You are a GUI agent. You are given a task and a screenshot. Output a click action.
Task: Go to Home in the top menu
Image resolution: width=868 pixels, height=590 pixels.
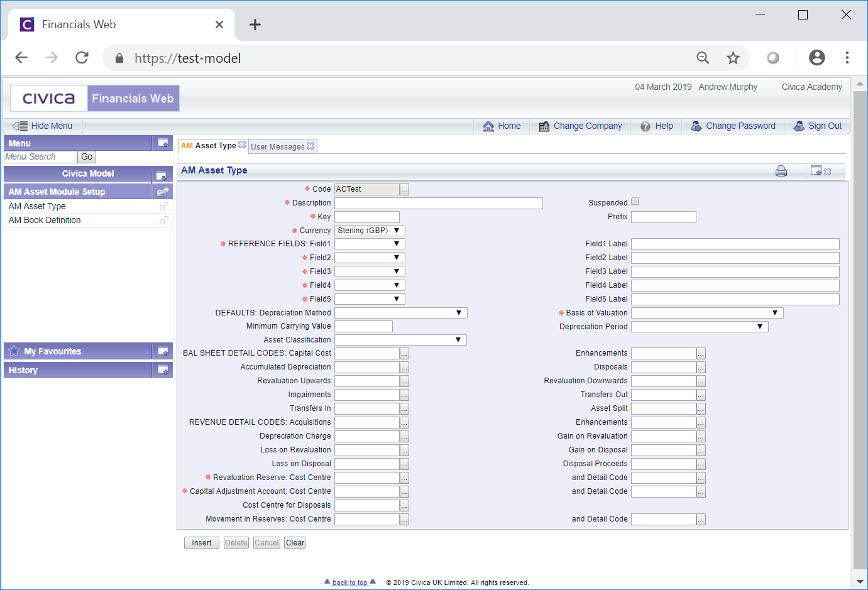point(502,126)
